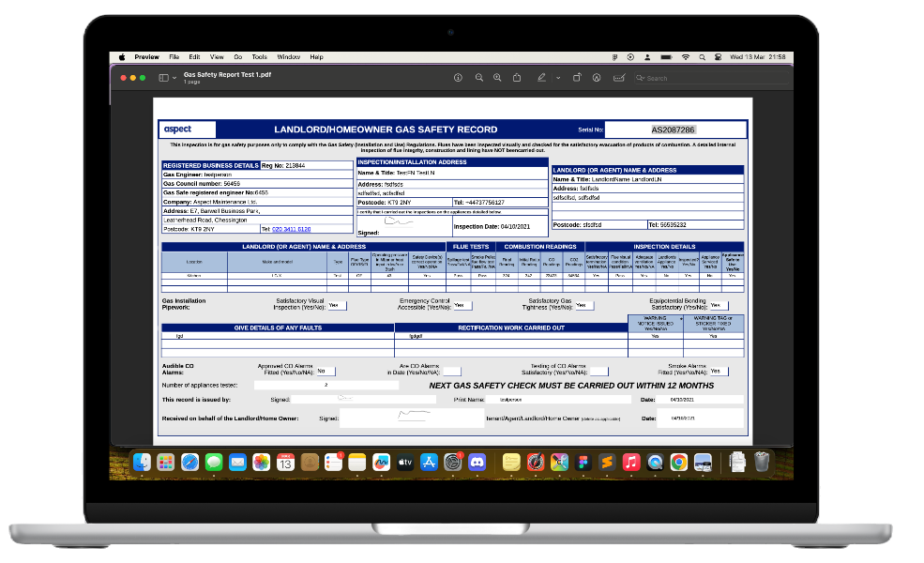This screenshot has height=563, width=924.
Task: Open Finder from the Dock
Action: (142, 463)
